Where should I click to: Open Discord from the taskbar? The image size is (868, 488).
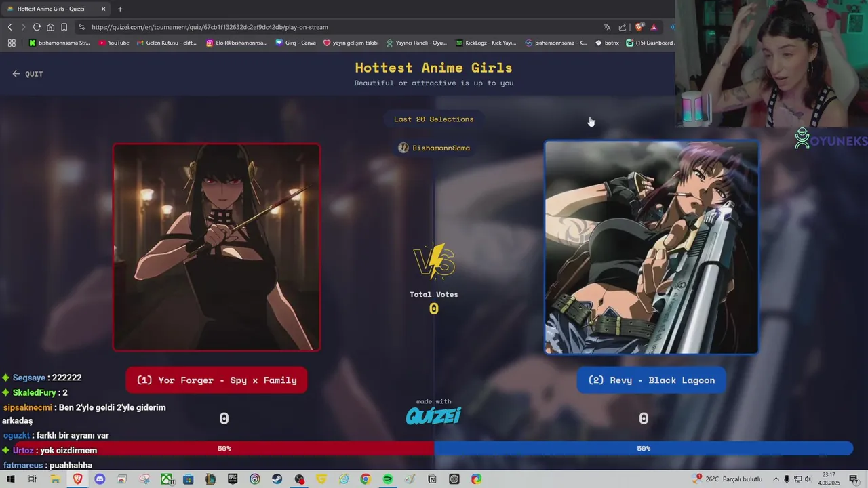pos(100,479)
